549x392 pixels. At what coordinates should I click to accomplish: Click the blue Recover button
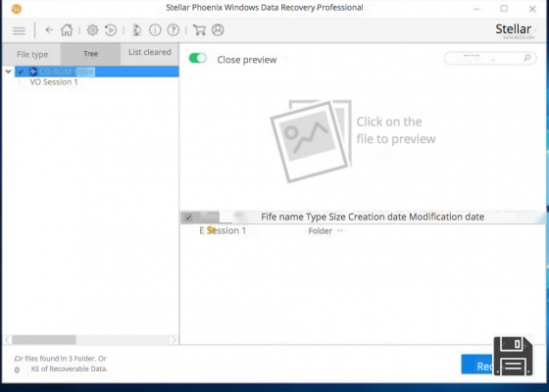(477, 365)
